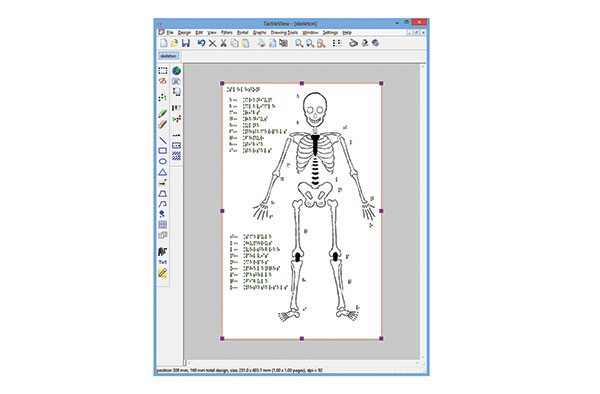Save the design with the floppy disk icon
Image resolution: width=600 pixels, height=394 pixels.
[x=186, y=43]
